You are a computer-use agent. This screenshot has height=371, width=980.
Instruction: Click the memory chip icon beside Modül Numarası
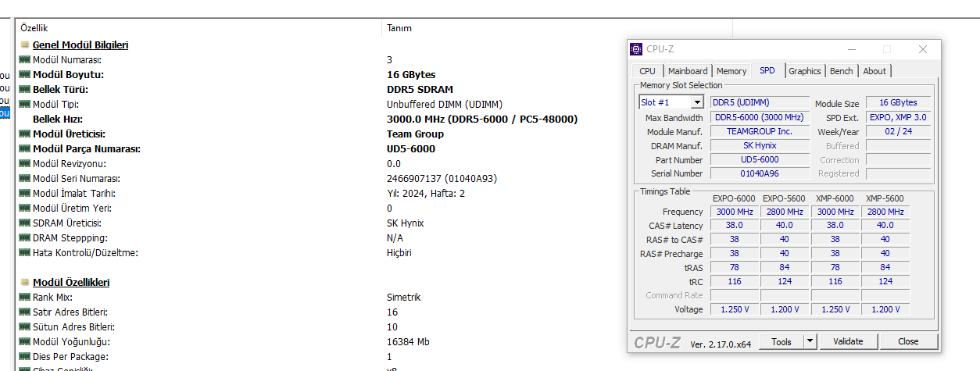point(24,59)
